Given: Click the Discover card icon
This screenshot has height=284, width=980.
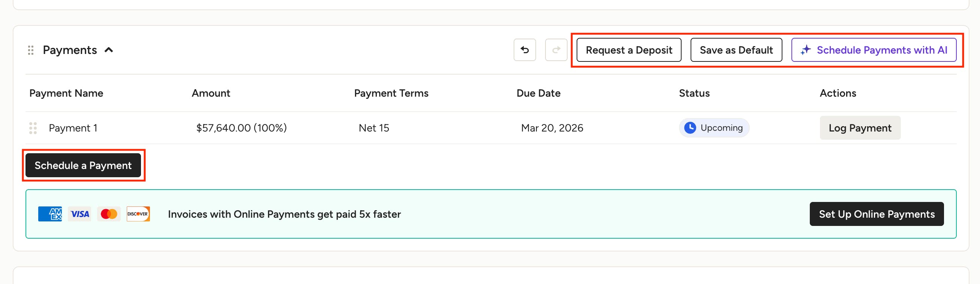Looking at the screenshot, I should click(138, 214).
